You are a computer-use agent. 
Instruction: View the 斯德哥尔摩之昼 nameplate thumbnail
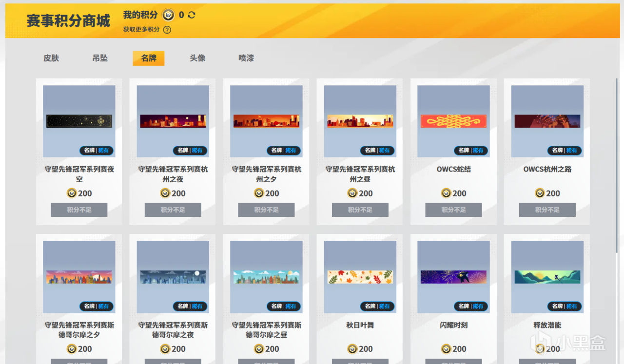[266, 277]
